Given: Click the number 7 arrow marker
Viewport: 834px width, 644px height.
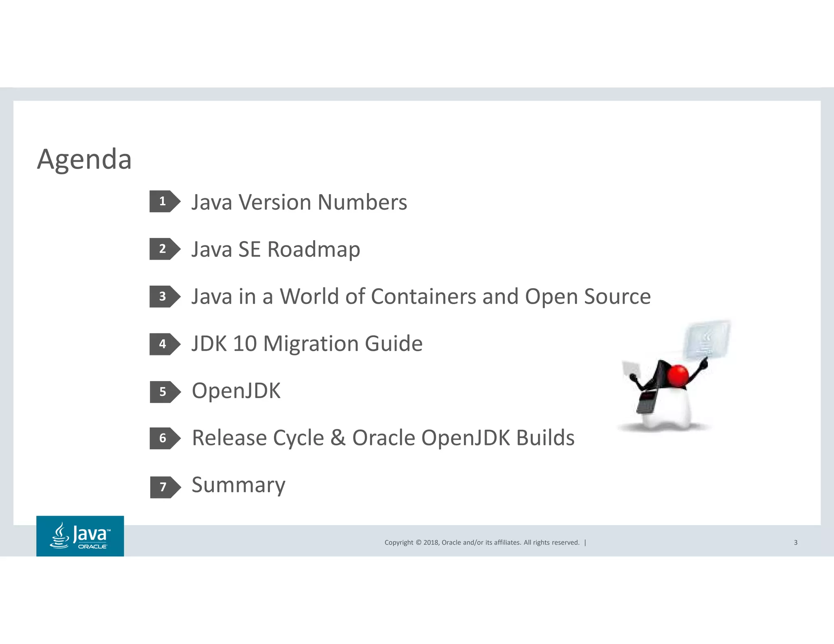Looking at the screenshot, I should tap(165, 487).
